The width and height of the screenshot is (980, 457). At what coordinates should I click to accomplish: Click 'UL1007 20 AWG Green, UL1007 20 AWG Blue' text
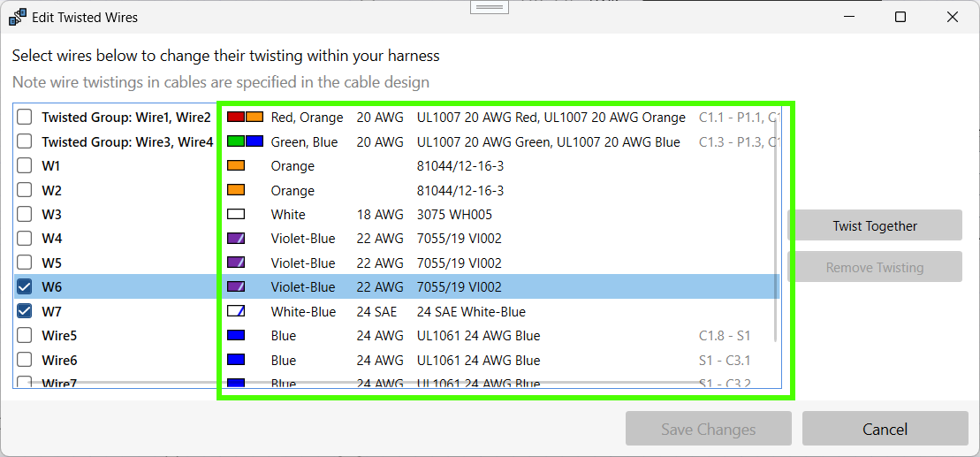point(548,142)
